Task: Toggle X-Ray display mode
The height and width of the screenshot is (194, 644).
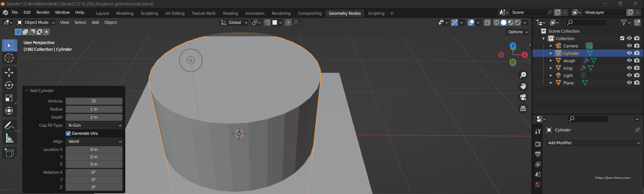Action: point(487,23)
